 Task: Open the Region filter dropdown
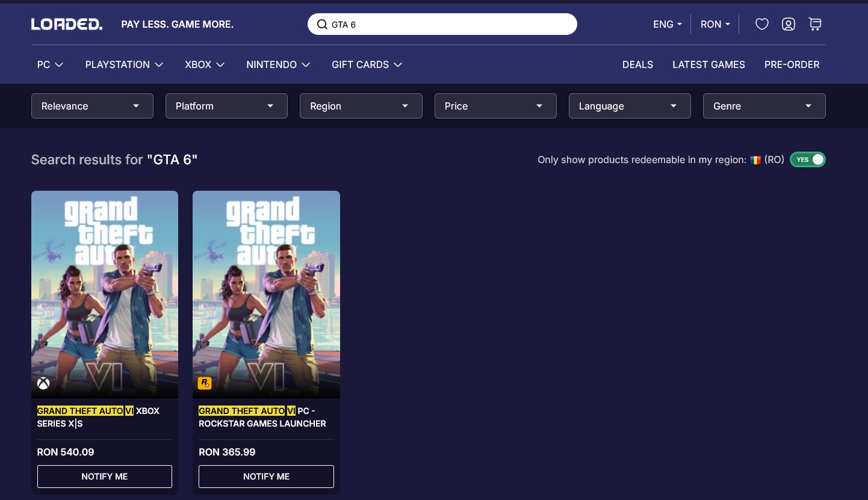pos(361,106)
